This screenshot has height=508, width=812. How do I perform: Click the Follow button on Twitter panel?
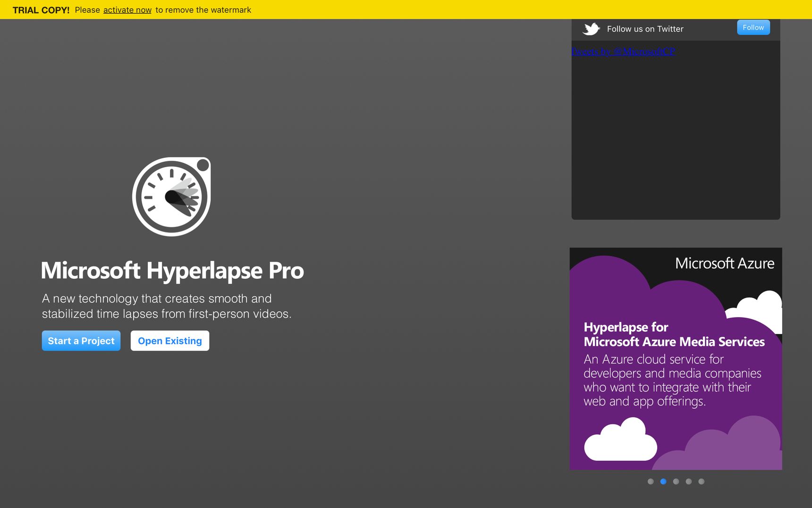pos(753,27)
